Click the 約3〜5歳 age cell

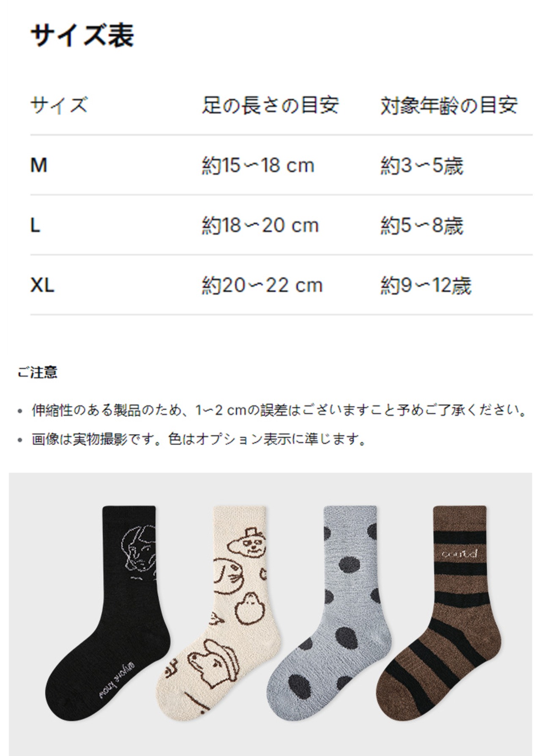pos(422,165)
